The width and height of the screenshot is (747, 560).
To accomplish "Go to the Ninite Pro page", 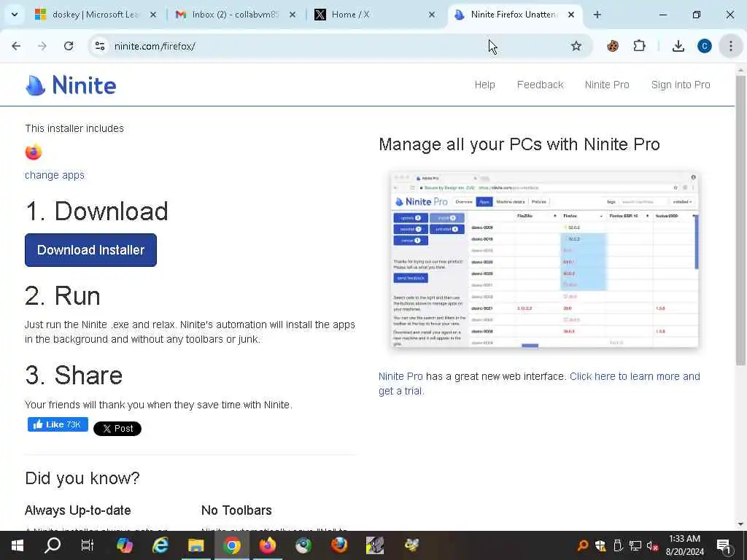I will 607,85.
